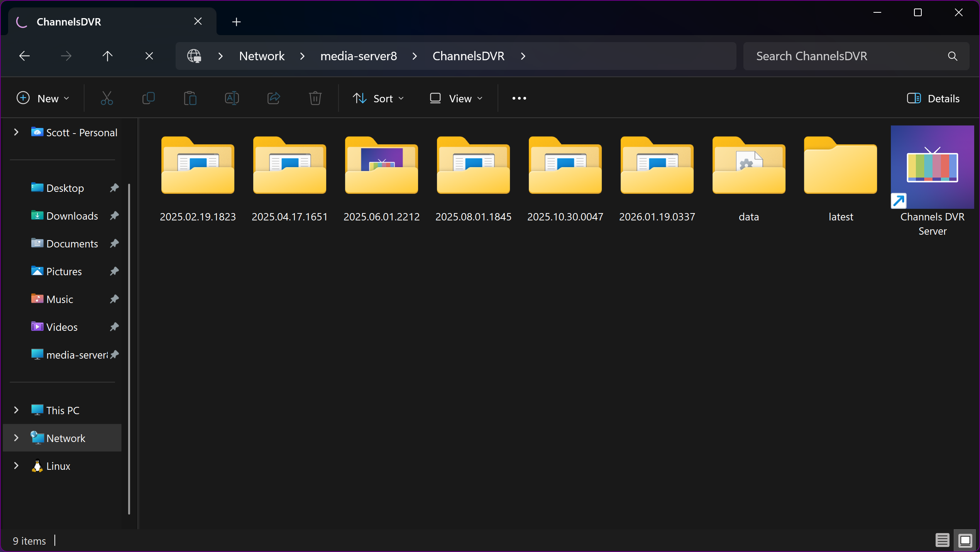Toggle the Details pane

click(933, 98)
